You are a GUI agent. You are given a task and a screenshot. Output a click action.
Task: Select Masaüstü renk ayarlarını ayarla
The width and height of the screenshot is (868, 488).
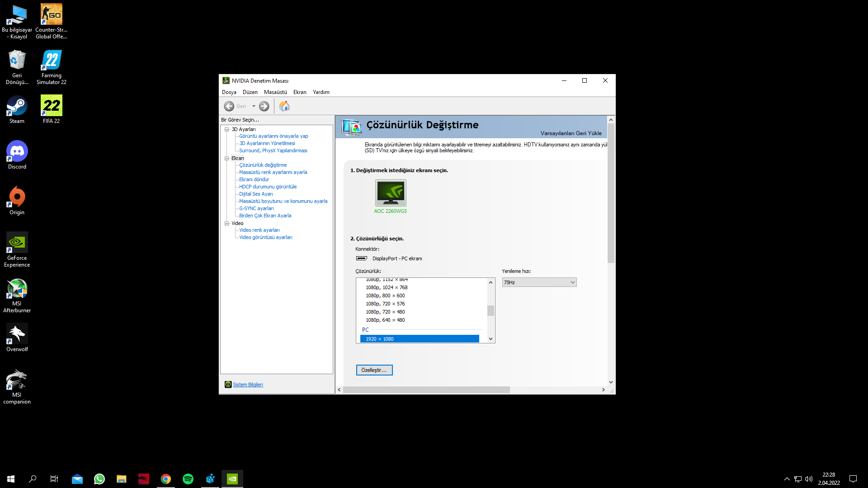[x=273, y=172]
